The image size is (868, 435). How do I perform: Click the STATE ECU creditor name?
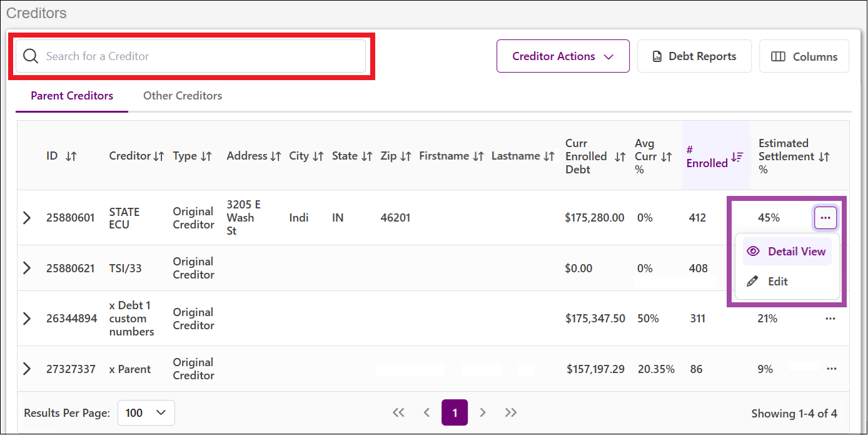coord(124,218)
